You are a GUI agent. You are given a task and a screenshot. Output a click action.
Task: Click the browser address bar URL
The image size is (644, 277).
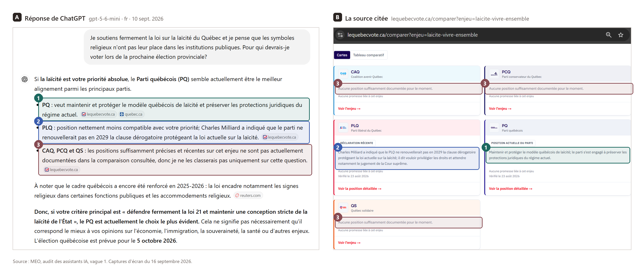[412, 35]
